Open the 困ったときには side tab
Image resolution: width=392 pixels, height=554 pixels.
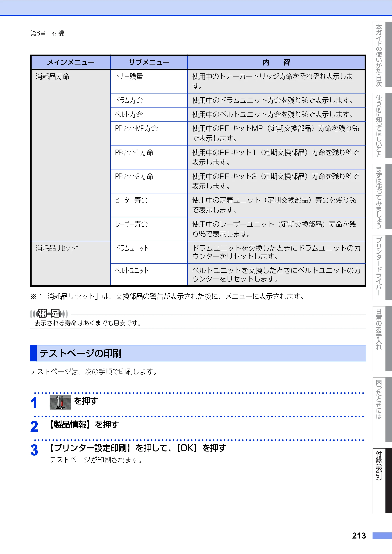(382, 409)
